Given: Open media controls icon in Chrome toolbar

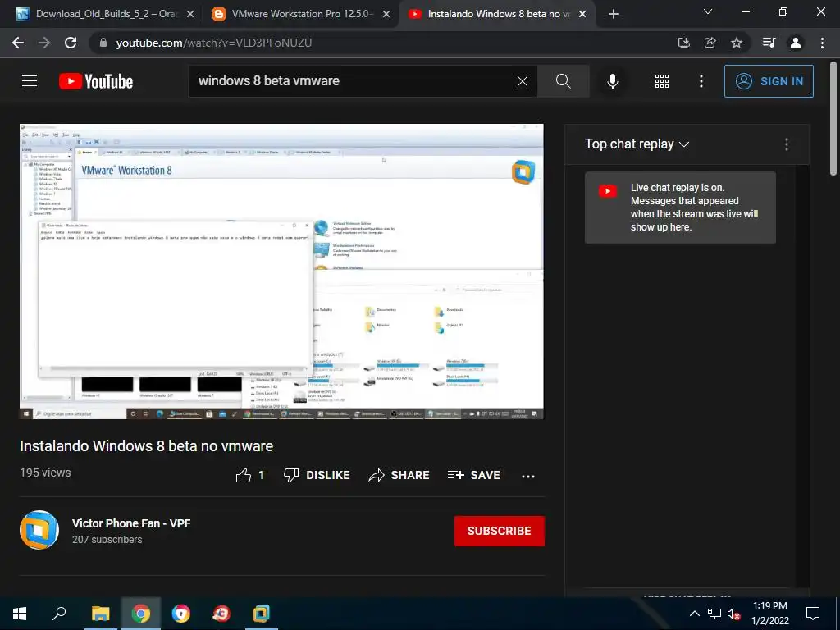Looking at the screenshot, I should pyautogui.click(x=769, y=43).
